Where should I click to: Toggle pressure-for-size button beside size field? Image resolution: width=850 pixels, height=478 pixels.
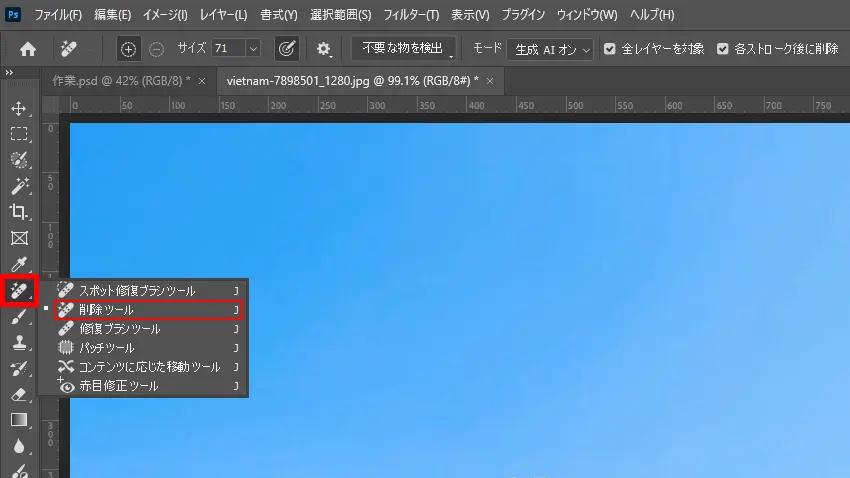[286, 48]
